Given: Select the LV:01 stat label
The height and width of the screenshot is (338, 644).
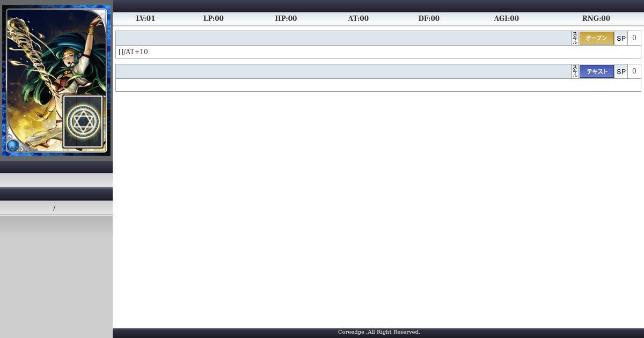Looking at the screenshot, I should [x=145, y=18].
